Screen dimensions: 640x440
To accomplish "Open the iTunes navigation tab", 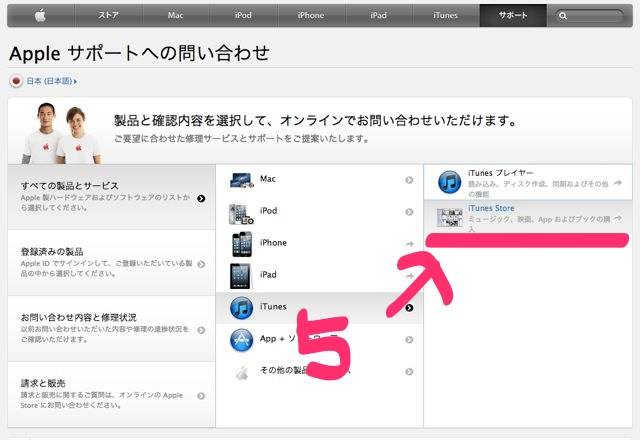I will (446, 16).
